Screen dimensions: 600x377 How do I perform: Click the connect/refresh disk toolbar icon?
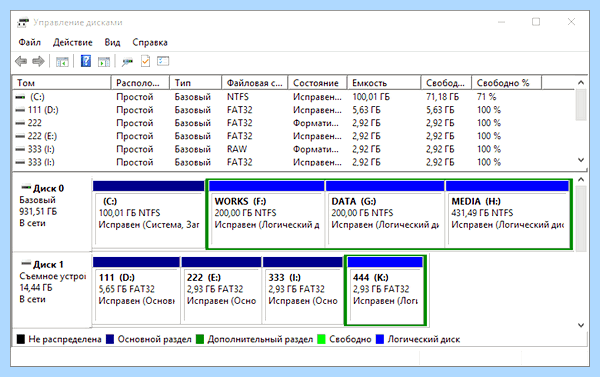(x=127, y=61)
